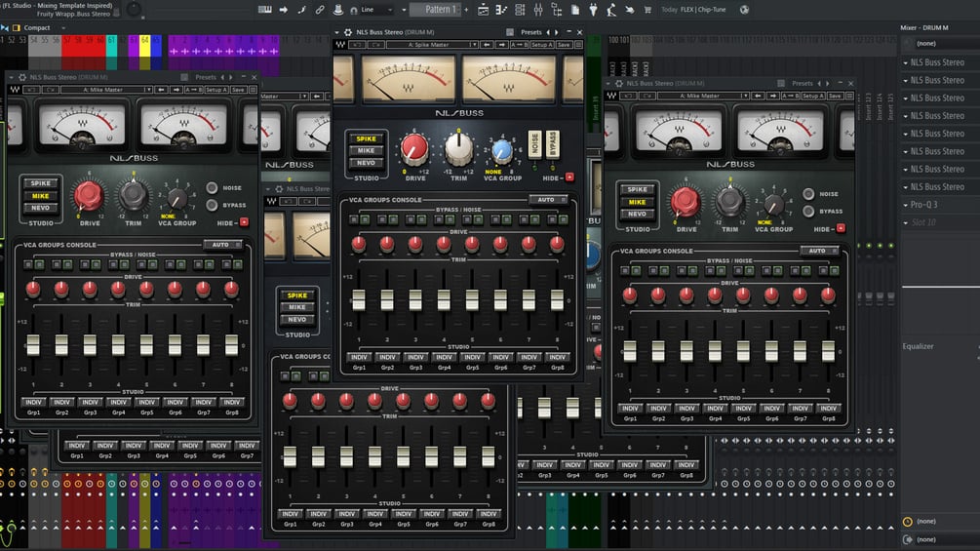This screenshot has width=980, height=551.
Task: Select NEVO studio in left window
Action: (41, 208)
